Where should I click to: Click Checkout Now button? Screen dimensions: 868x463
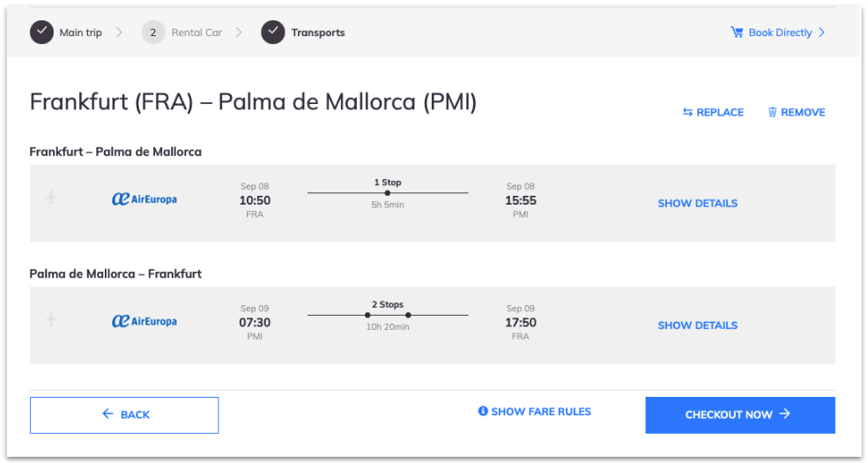[x=740, y=414]
